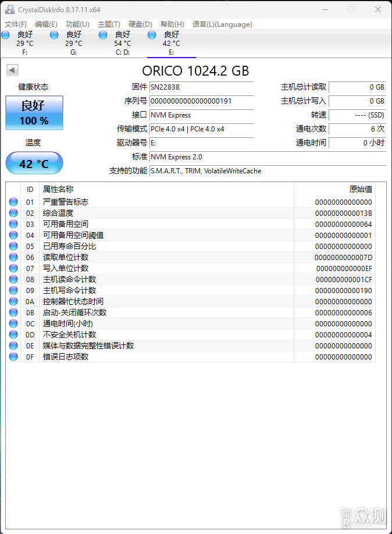Open the 编辑(E) menu
This screenshot has width=392, height=534.
point(46,24)
